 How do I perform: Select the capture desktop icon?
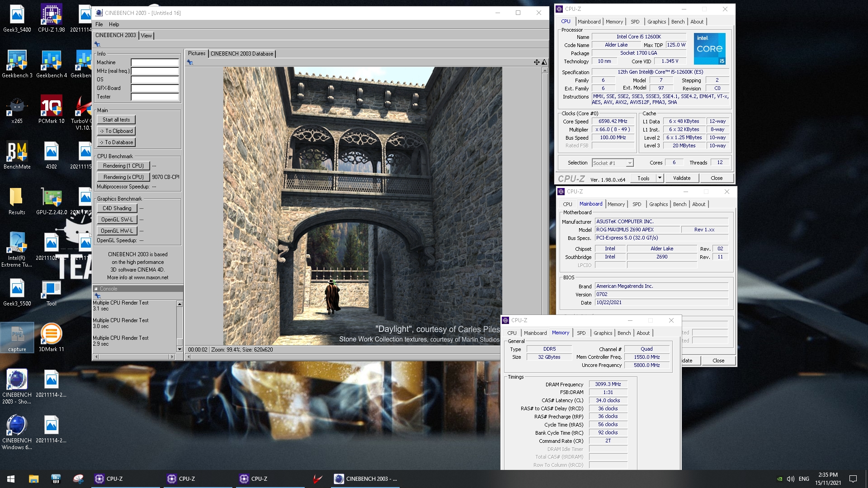coord(17,338)
